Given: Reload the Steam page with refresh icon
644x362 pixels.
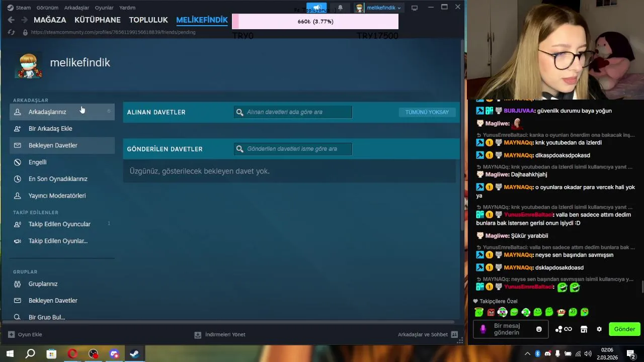Looking at the screenshot, I should tap(11, 32).
